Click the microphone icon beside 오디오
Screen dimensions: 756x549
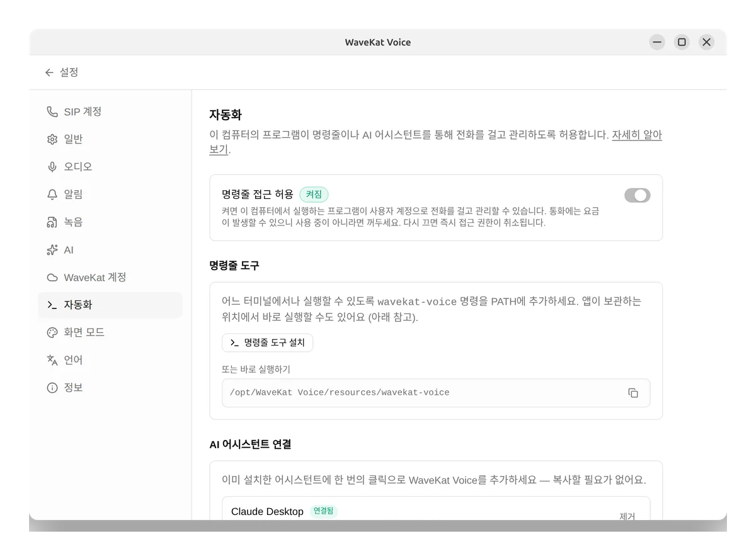point(52,167)
